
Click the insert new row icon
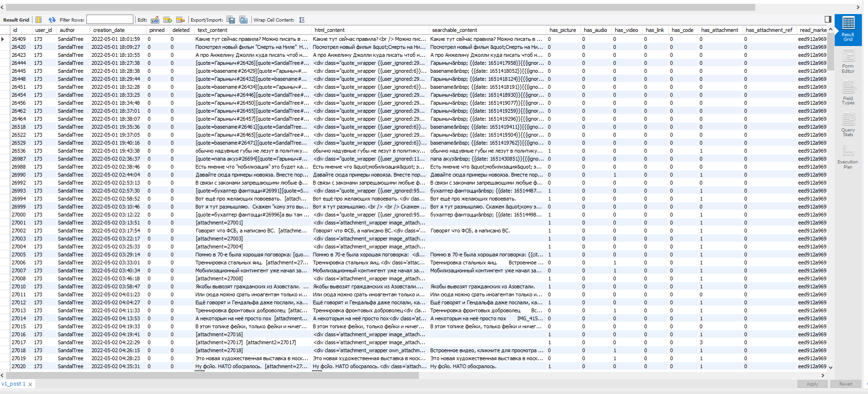click(168, 20)
